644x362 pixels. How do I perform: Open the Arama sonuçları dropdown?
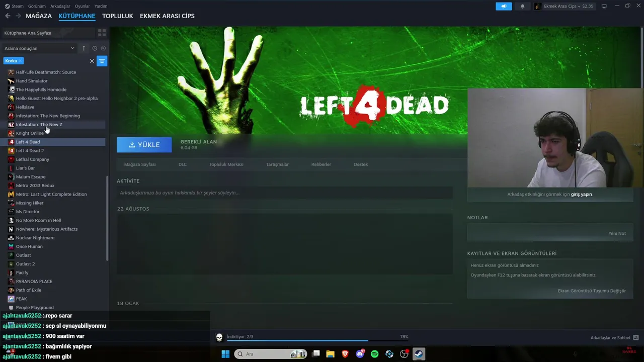point(39,48)
